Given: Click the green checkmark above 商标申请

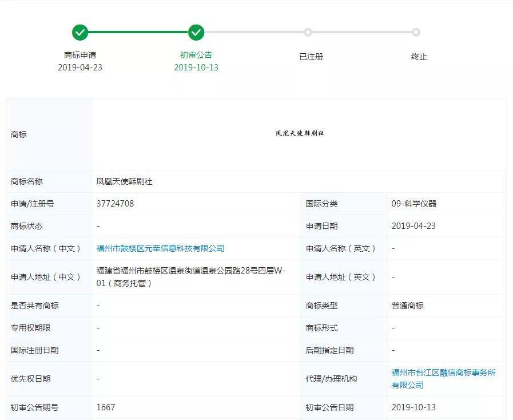Looking at the screenshot, I should (80, 33).
